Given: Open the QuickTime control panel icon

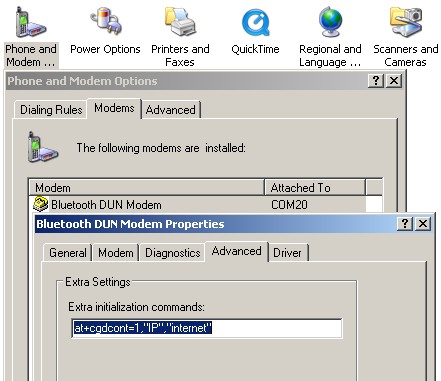Looking at the screenshot, I should tap(255, 32).
